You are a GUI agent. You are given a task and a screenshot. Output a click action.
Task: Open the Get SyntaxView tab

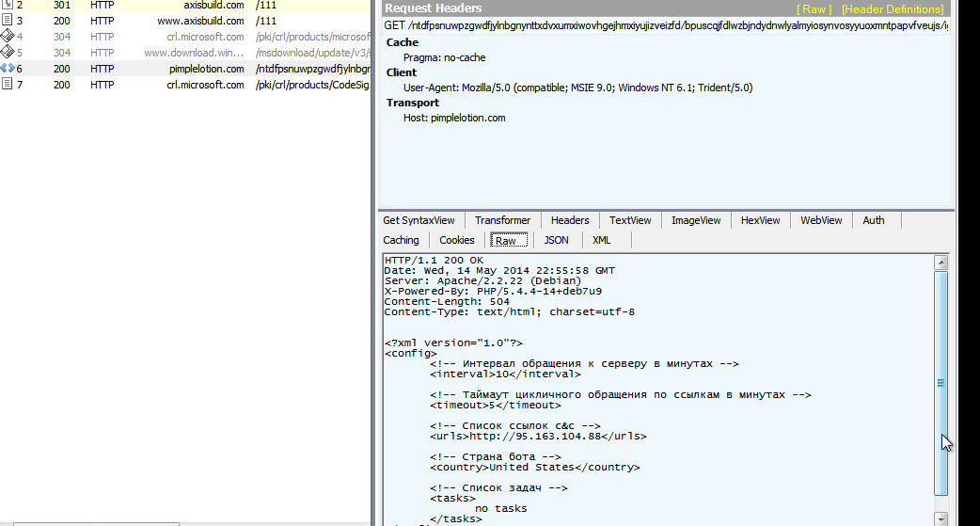tap(419, 220)
